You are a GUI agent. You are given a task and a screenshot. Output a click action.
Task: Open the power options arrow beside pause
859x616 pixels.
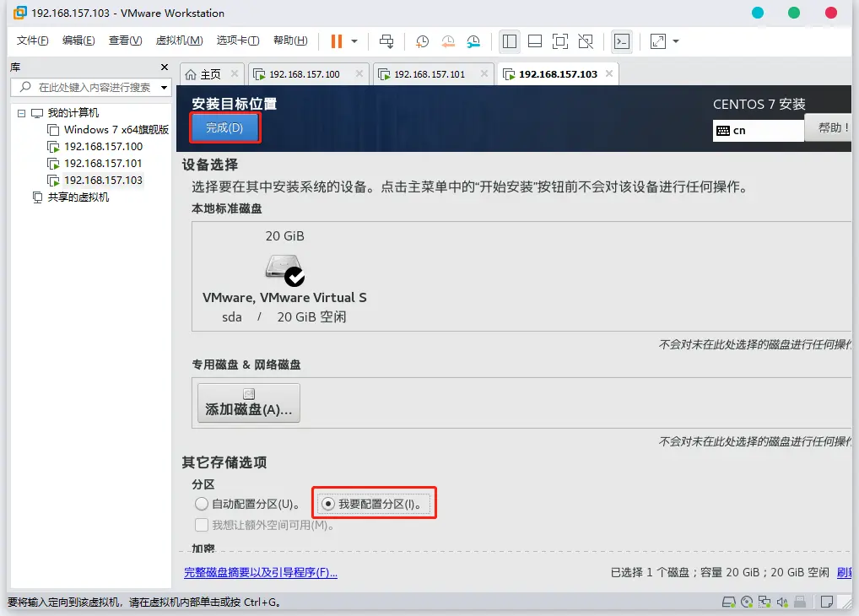(354, 41)
